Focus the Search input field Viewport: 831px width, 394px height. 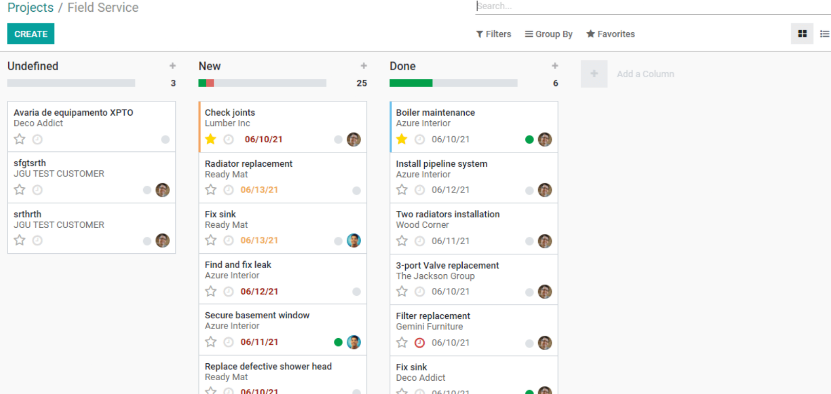653,6
